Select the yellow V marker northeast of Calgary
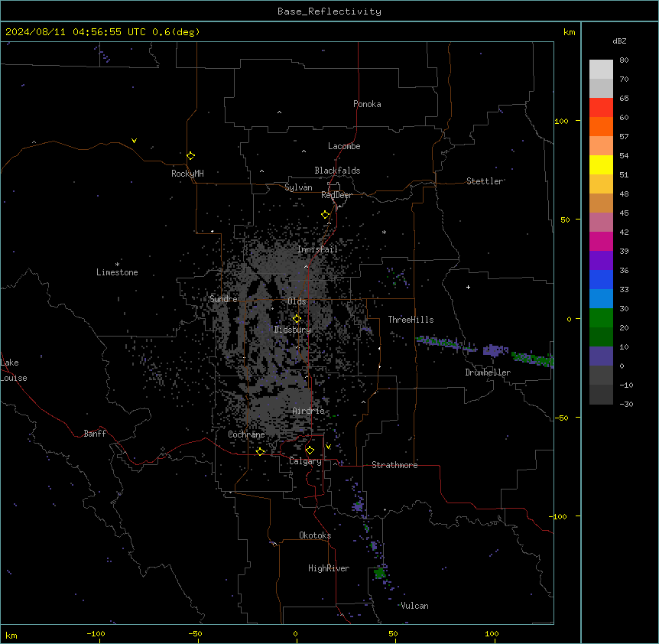Image resolution: width=659 pixels, height=644 pixels. [x=328, y=447]
